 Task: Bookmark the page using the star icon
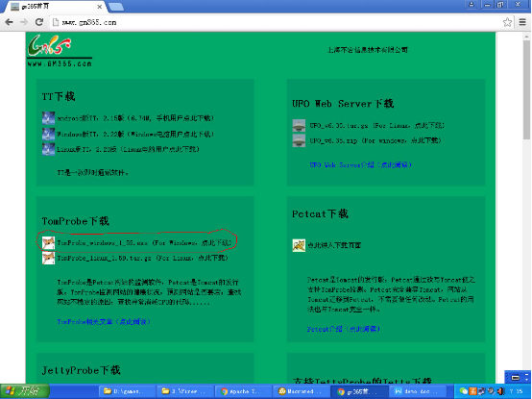pos(507,22)
